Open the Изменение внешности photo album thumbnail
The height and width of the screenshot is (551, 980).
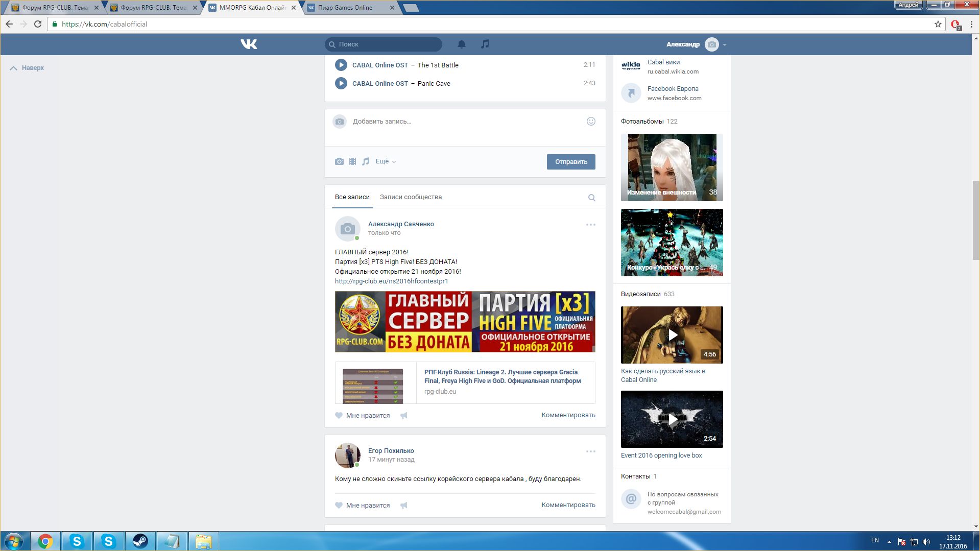[x=672, y=167]
